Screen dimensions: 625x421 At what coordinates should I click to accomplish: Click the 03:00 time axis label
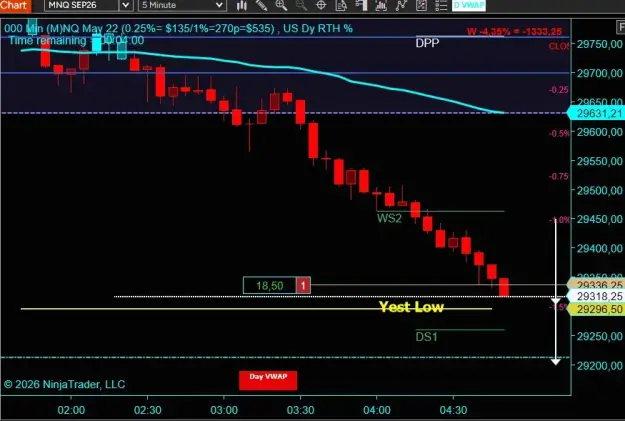[224, 410]
